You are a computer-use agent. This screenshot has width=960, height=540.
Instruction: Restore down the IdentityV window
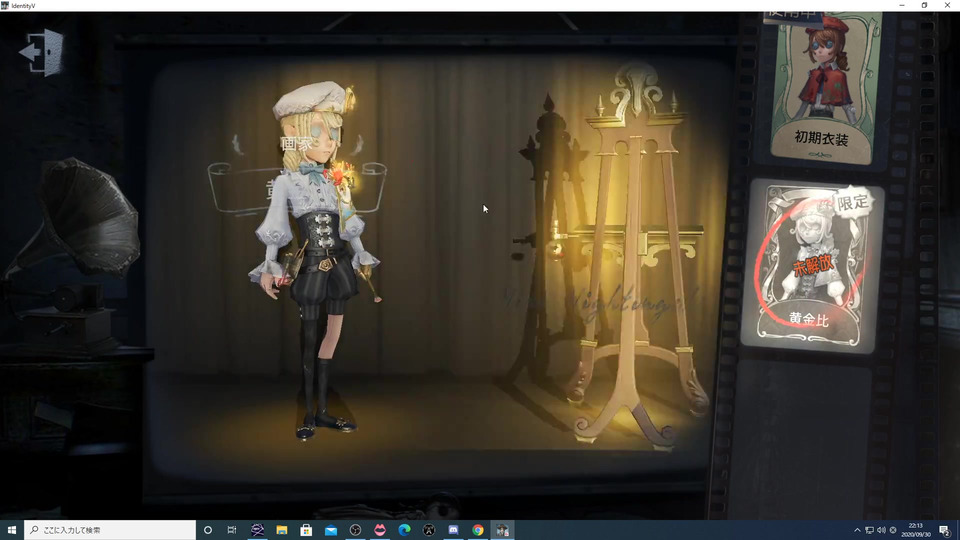click(924, 6)
